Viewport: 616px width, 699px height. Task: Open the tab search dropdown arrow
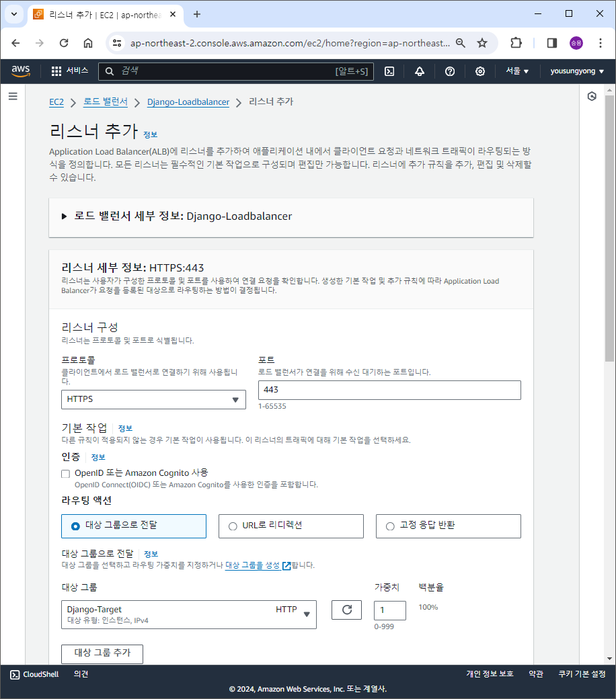pos(14,14)
